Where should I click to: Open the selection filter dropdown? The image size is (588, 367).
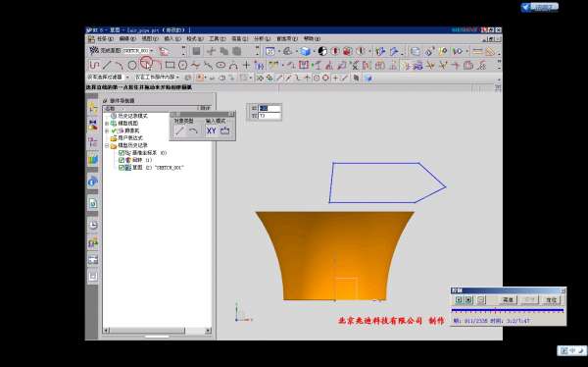point(127,77)
